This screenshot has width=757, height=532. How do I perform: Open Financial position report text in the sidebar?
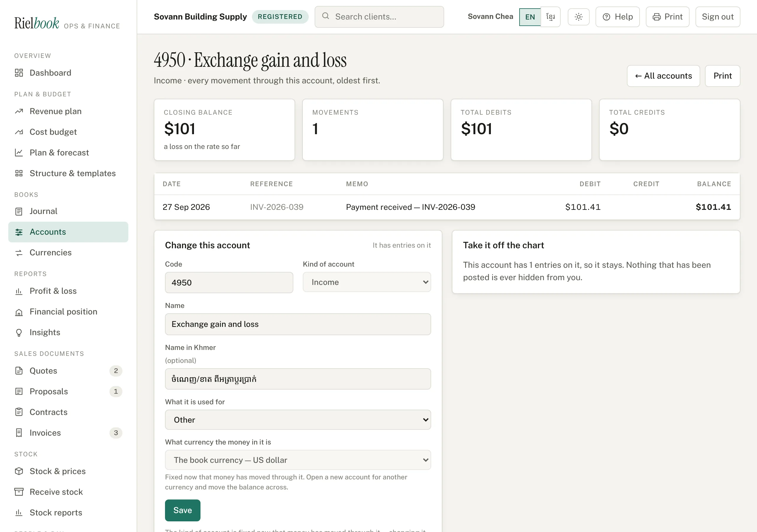click(63, 312)
